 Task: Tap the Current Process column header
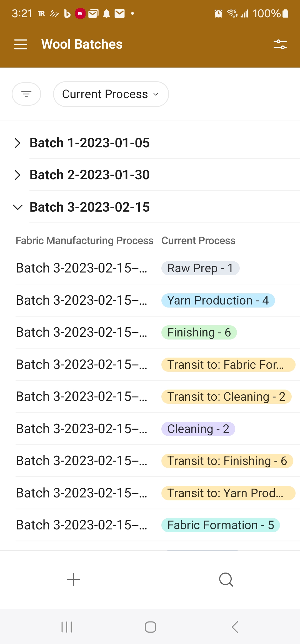(198, 241)
